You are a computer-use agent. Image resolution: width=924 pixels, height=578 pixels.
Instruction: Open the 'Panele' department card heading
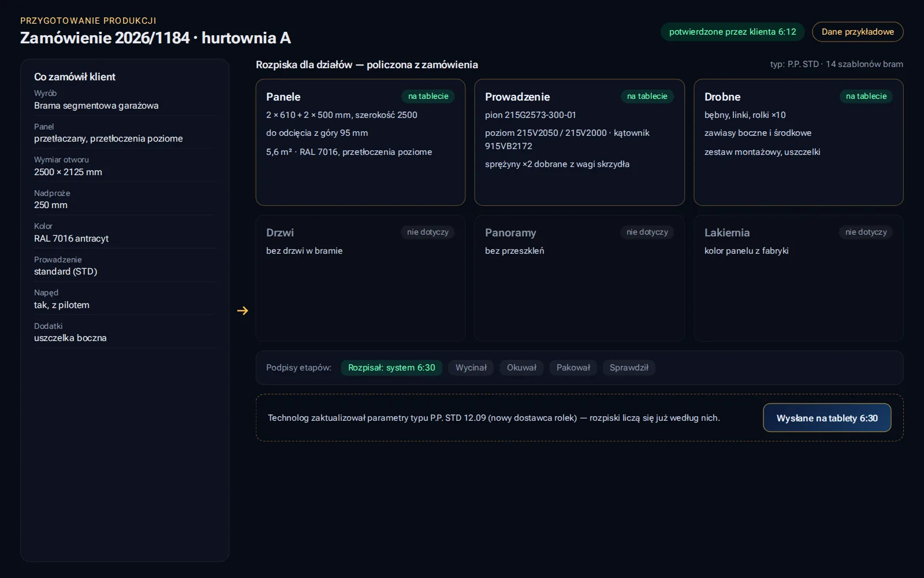283,97
